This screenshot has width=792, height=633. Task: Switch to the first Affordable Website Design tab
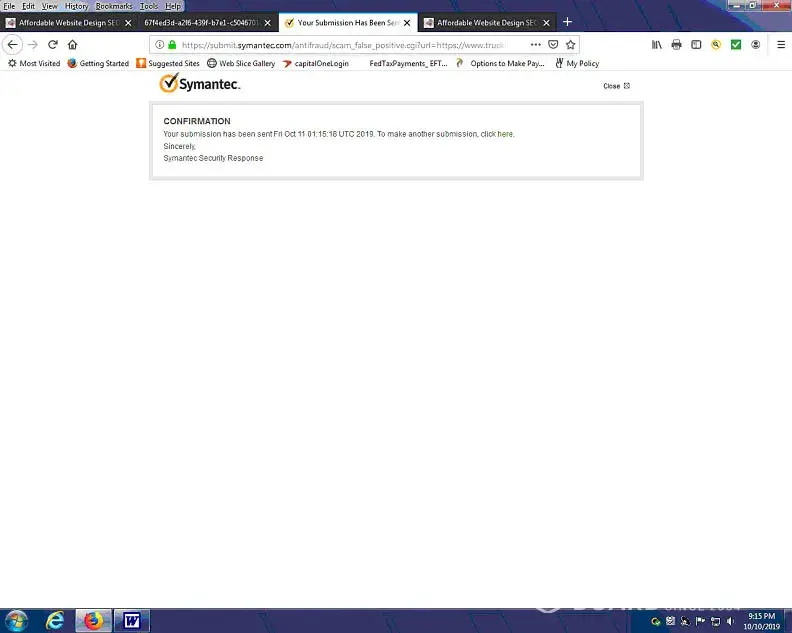pyautogui.click(x=68, y=23)
